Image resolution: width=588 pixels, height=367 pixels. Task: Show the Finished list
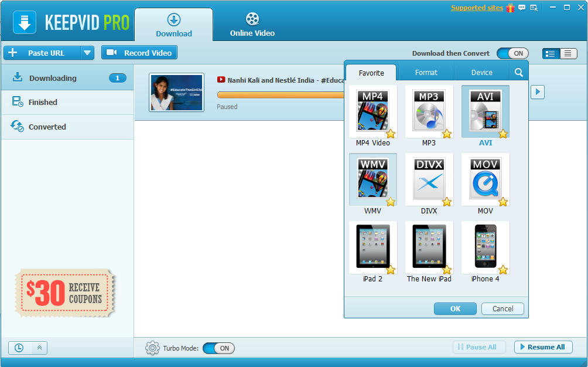67,102
